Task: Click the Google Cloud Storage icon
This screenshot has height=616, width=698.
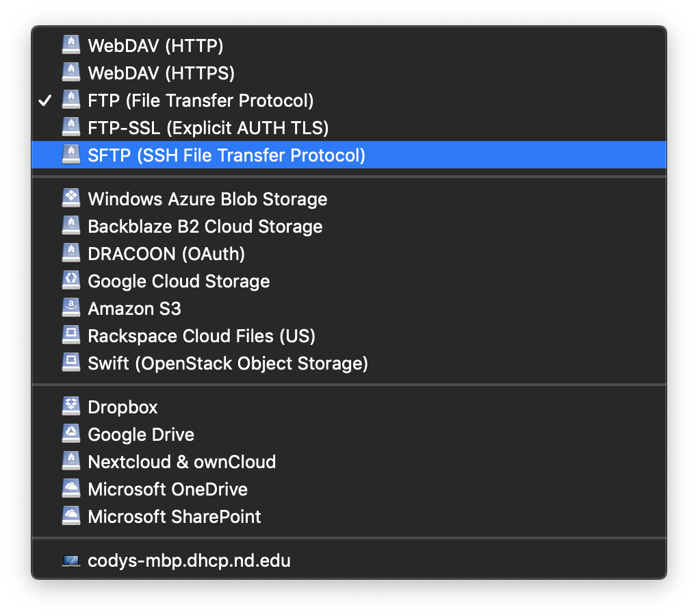Action: click(x=71, y=281)
